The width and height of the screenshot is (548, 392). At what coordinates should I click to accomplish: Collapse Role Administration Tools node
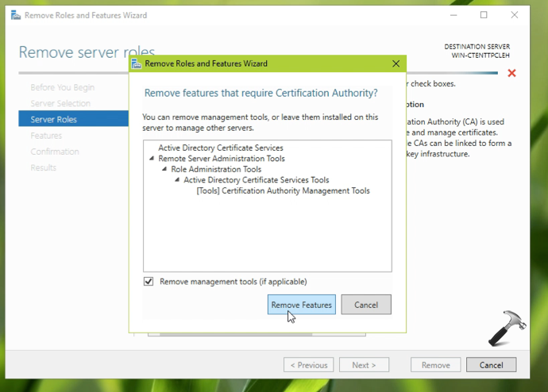[x=164, y=169]
